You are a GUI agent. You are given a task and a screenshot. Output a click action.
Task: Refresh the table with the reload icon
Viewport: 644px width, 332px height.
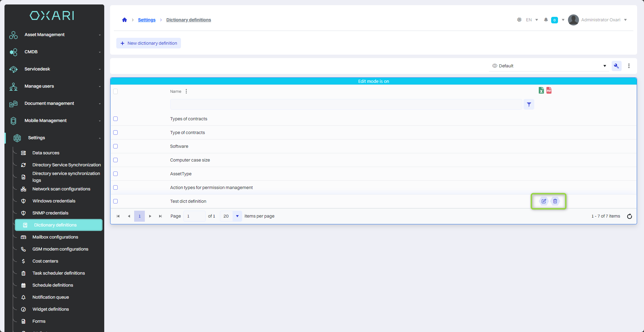(x=630, y=216)
